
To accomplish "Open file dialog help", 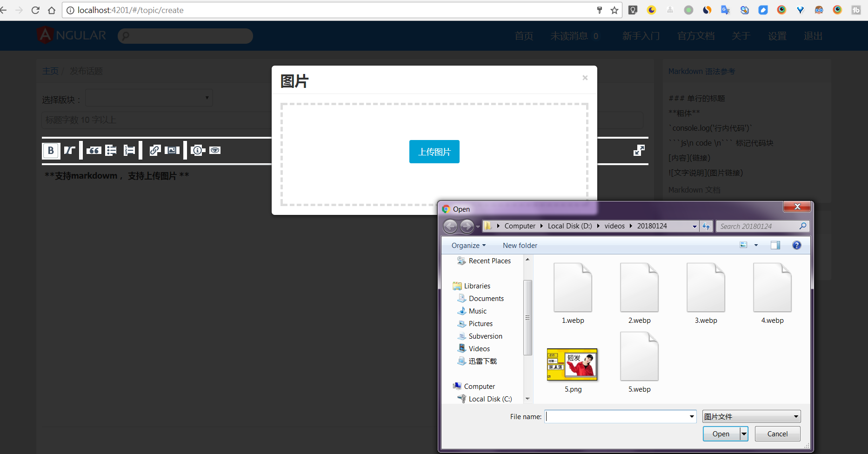I will pos(797,245).
